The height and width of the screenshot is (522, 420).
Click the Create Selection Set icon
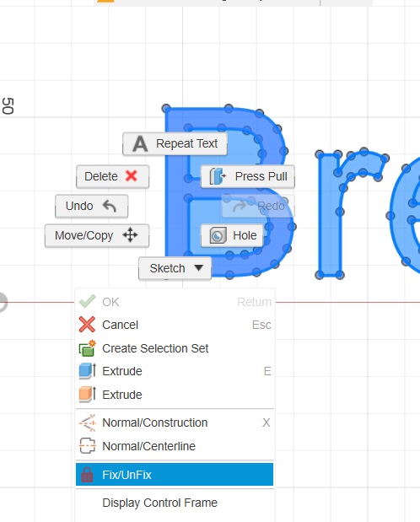point(87,348)
